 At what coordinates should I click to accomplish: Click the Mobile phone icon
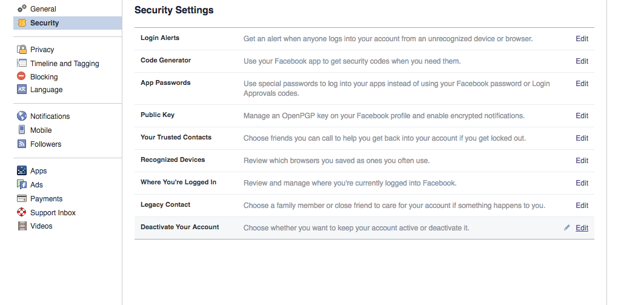22,130
